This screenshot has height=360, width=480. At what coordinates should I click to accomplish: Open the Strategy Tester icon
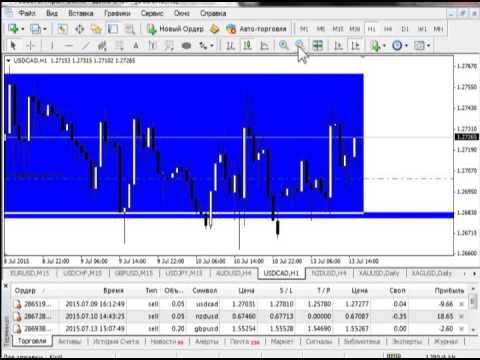(130, 29)
